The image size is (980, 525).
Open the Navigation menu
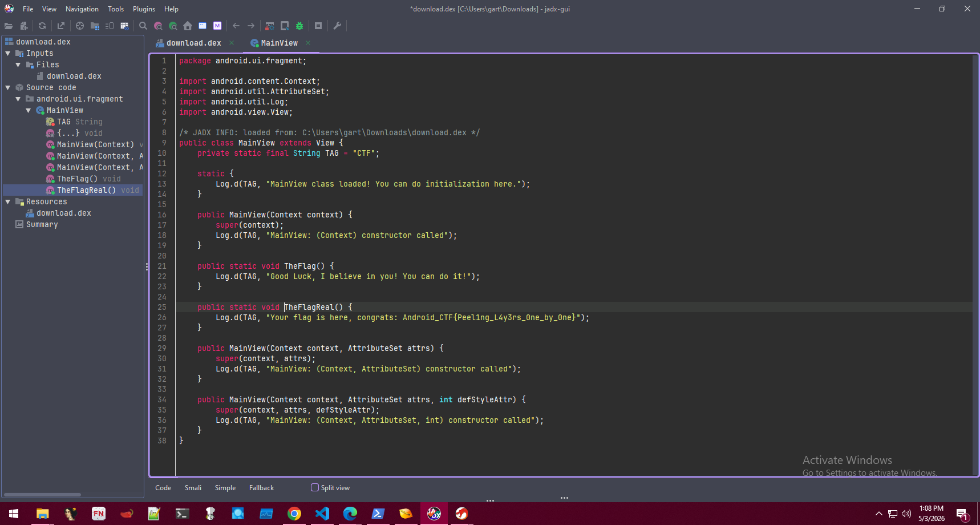82,9
